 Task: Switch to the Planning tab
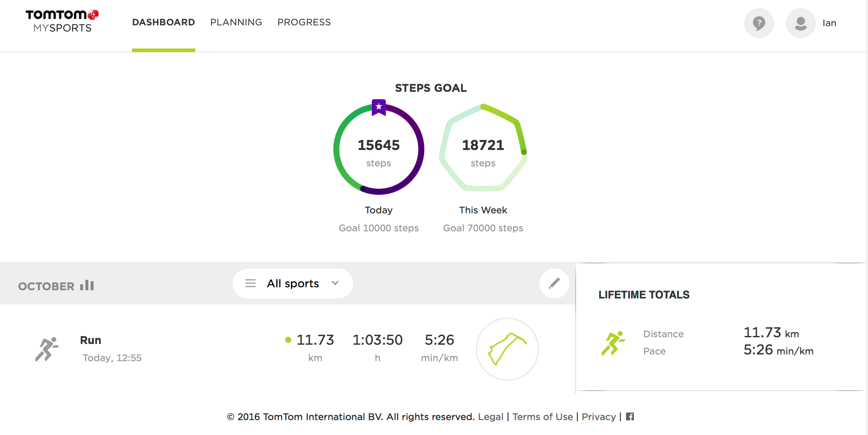[x=236, y=22]
